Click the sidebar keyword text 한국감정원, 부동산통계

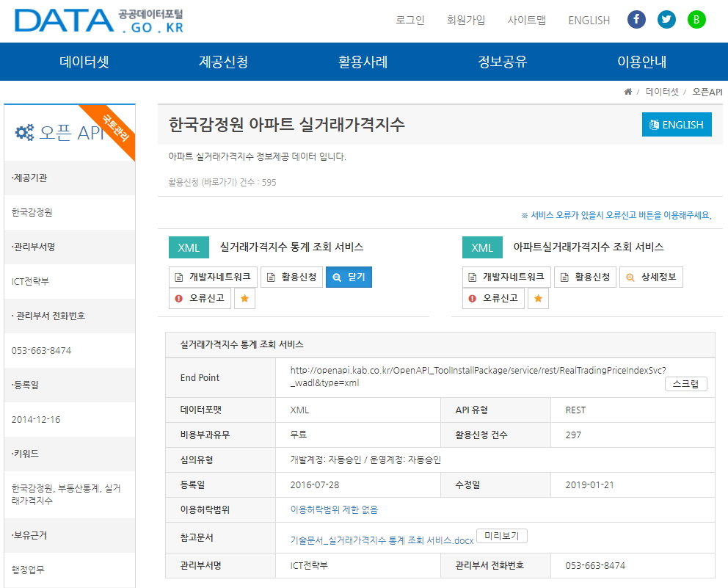(66, 494)
